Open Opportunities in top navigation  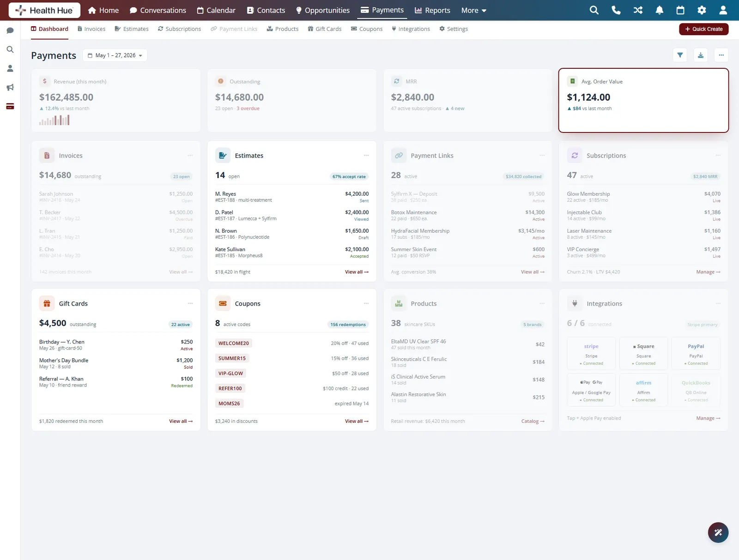pyautogui.click(x=323, y=10)
